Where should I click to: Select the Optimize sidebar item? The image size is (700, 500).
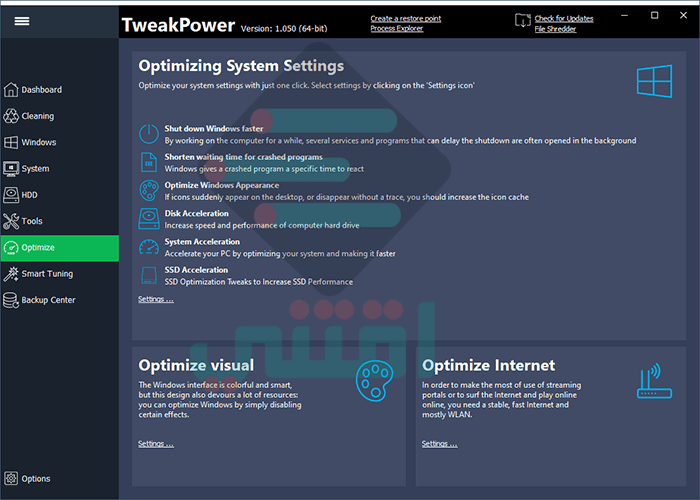click(x=60, y=248)
